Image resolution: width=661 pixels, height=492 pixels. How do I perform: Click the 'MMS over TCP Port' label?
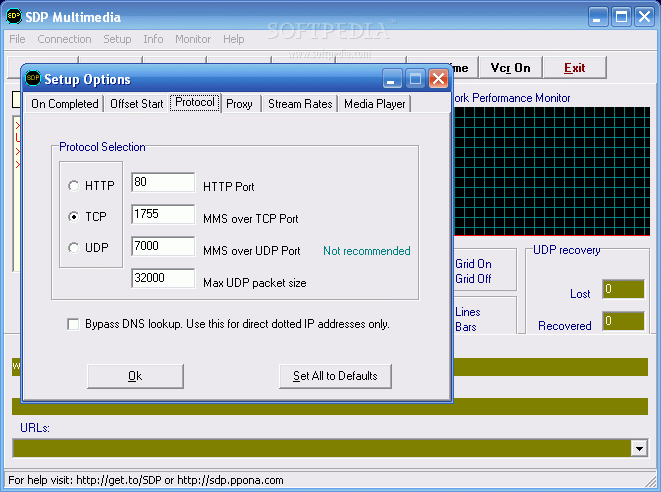point(250,219)
